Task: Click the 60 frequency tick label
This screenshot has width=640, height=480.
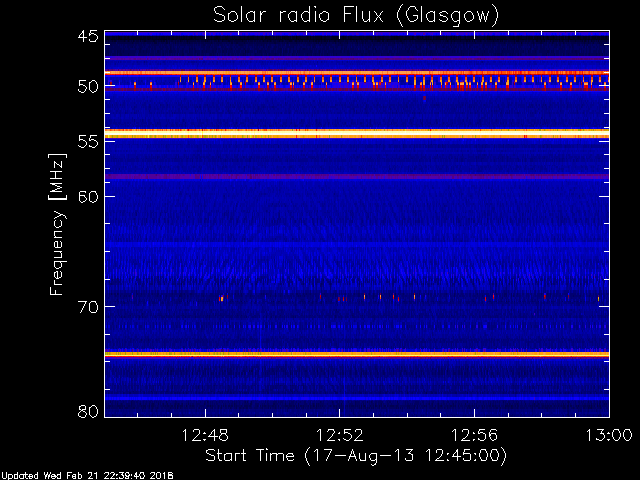Action: (x=88, y=197)
